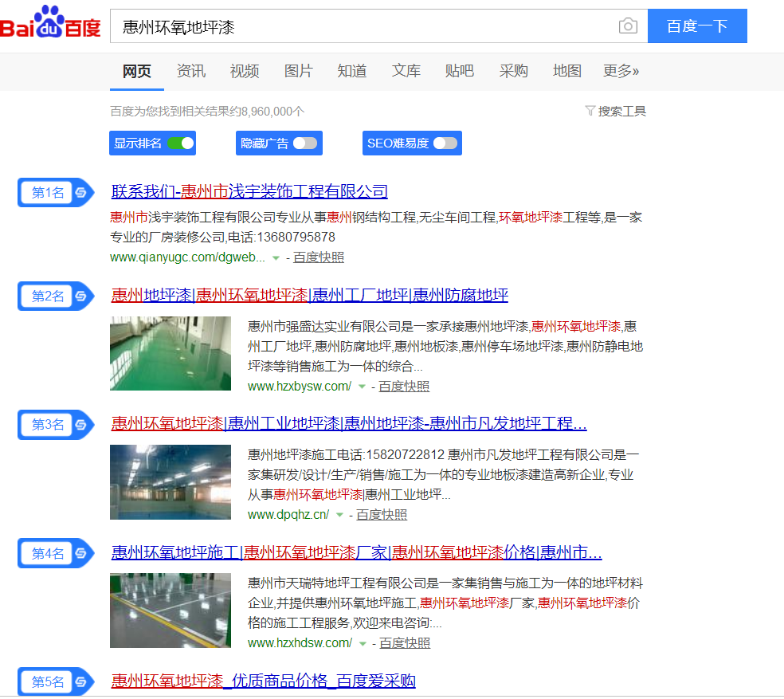The height and width of the screenshot is (699, 784).
Task: Click the 第4名 rank badge
Action: 56,553
